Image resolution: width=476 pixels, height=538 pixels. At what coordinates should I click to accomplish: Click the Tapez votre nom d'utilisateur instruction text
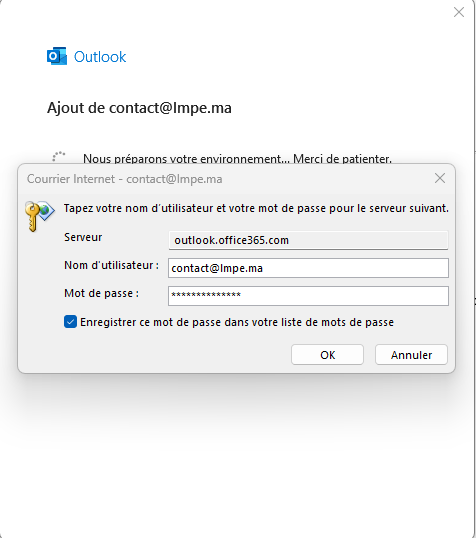point(256,208)
